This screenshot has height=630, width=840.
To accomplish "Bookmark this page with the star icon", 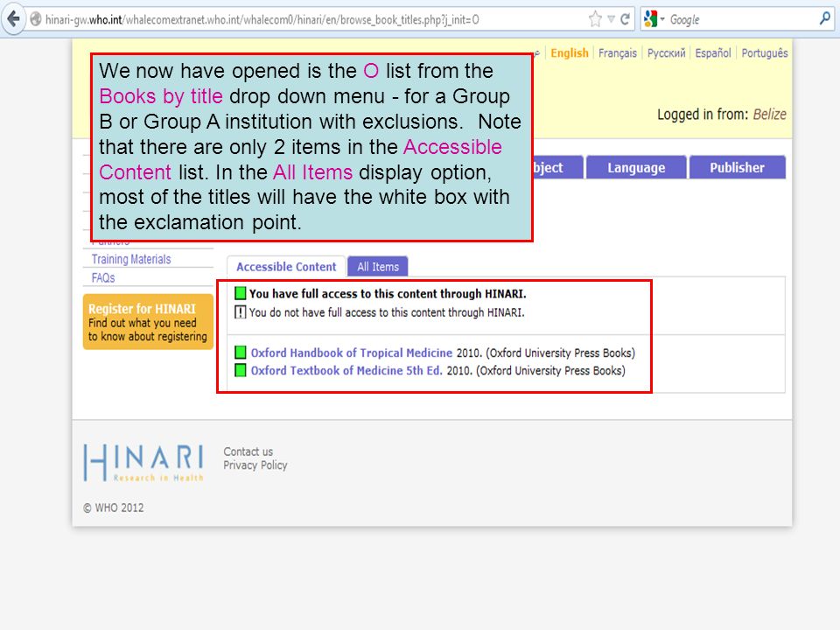I will [595, 20].
